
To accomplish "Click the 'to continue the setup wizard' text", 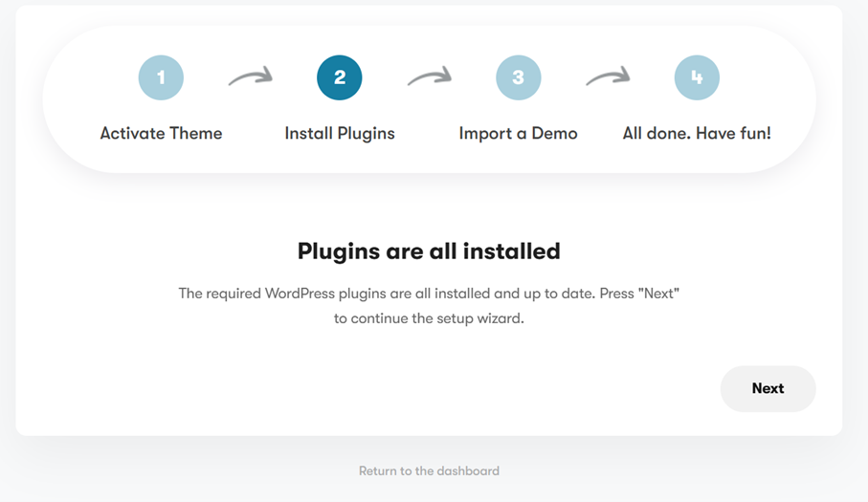I will tap(429, 318).
